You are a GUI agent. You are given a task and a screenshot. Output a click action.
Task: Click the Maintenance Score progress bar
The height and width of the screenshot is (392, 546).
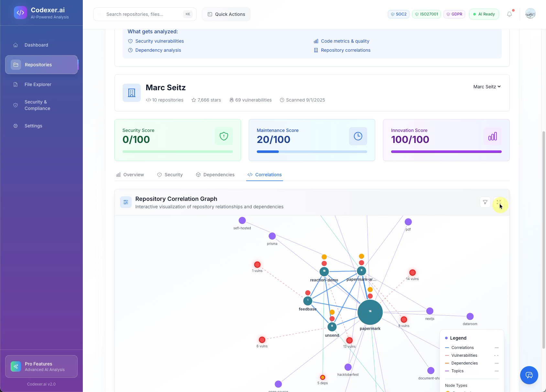click(311, 151)
